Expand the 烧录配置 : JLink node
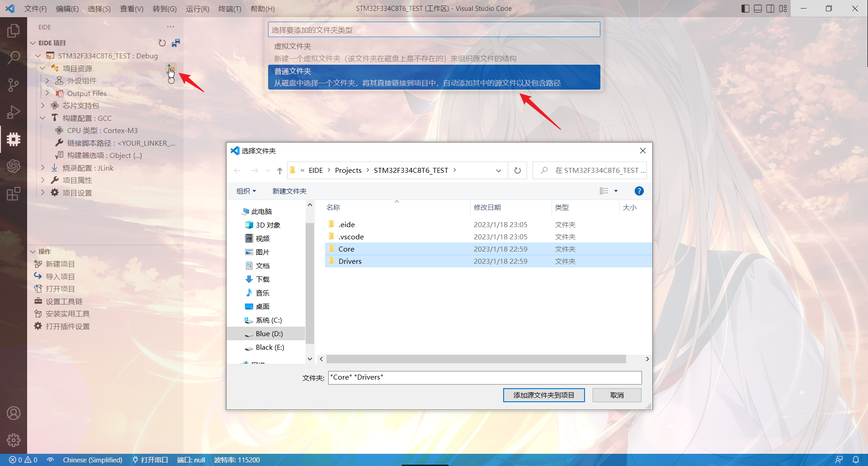 42,168
